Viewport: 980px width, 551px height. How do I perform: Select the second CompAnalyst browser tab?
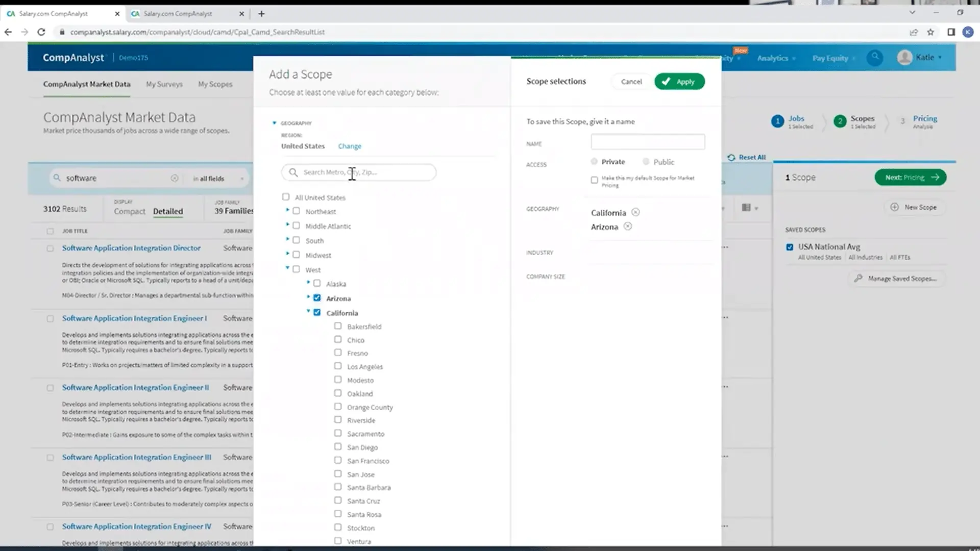click(187, 14)
